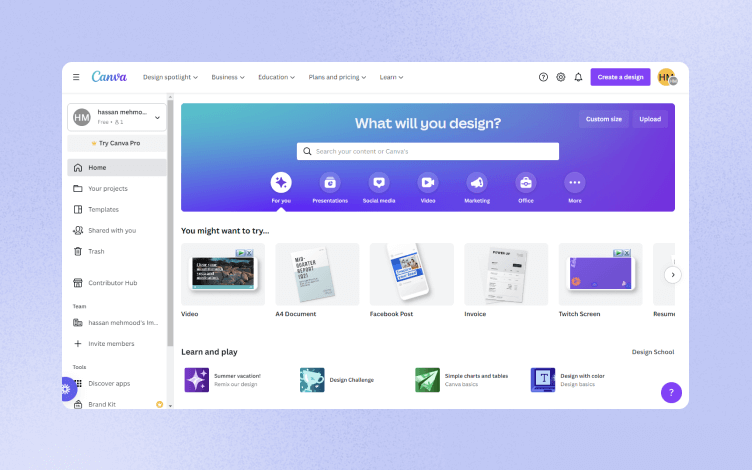Screen dimensions: 752x470
Task: Open notifications bell icon
Action: coord(578,77)
